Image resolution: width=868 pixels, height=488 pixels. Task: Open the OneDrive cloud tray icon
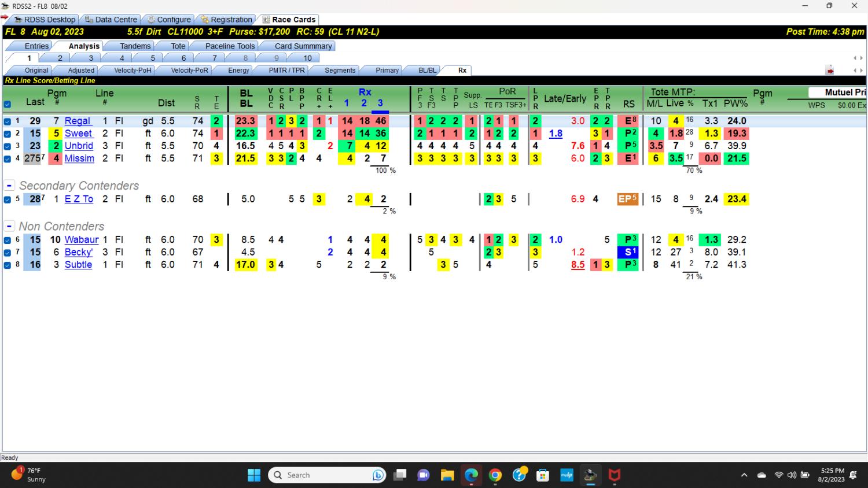point(762,475)
